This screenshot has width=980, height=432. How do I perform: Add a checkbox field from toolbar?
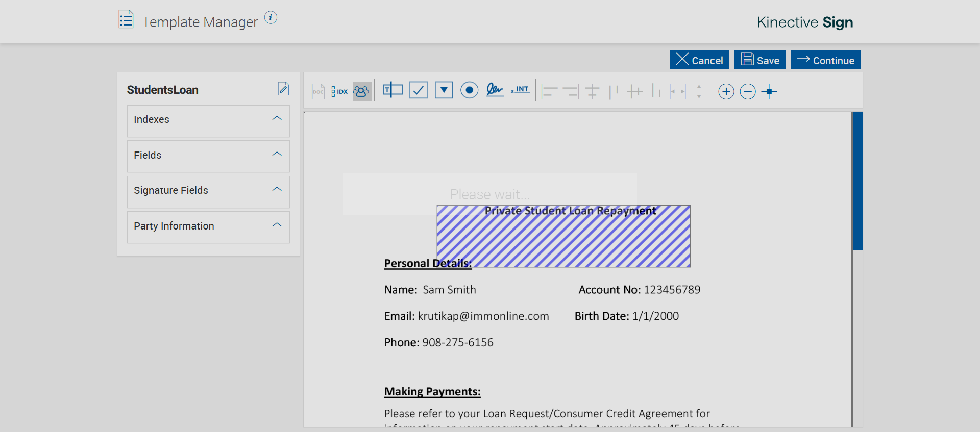[x=419, y=90]
